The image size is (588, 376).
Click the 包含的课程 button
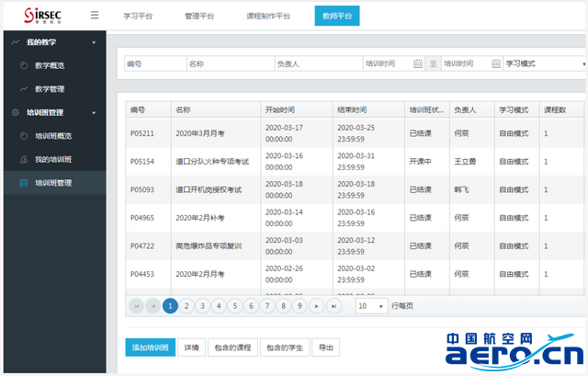point(232,348)
